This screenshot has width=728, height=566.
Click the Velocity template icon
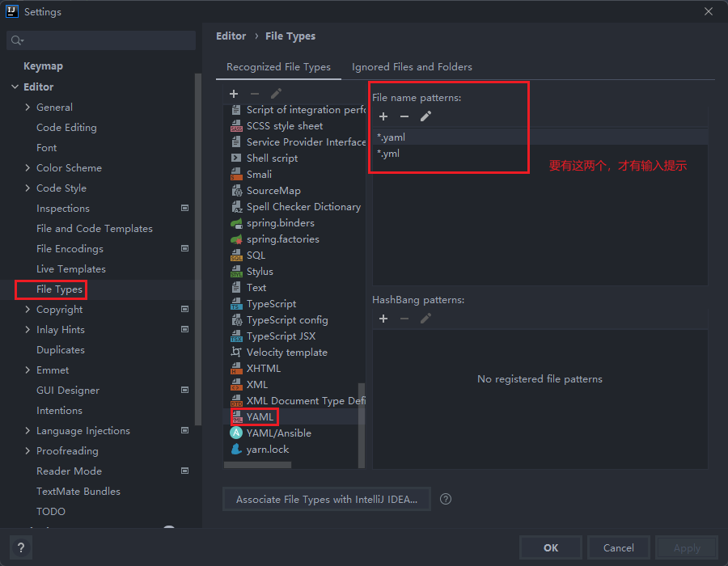236,353
